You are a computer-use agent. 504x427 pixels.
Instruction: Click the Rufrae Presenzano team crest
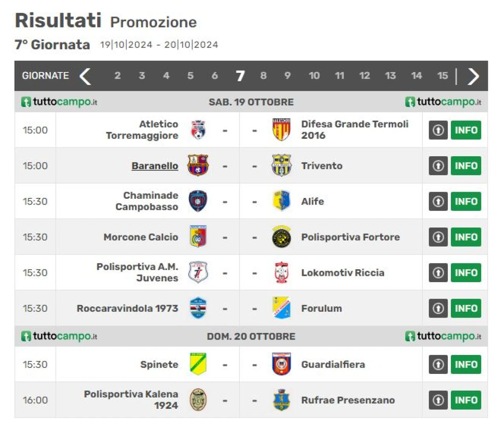pyautogui.click(x=281, y=400)
